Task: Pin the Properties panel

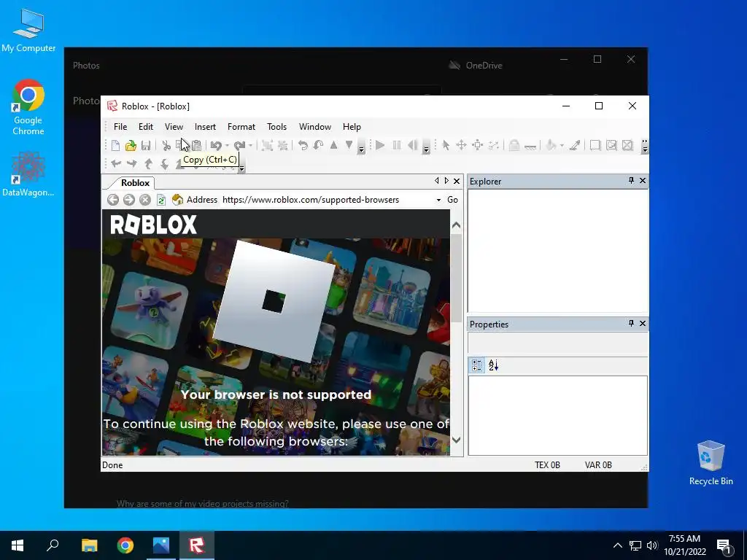Action: [631, 323]
